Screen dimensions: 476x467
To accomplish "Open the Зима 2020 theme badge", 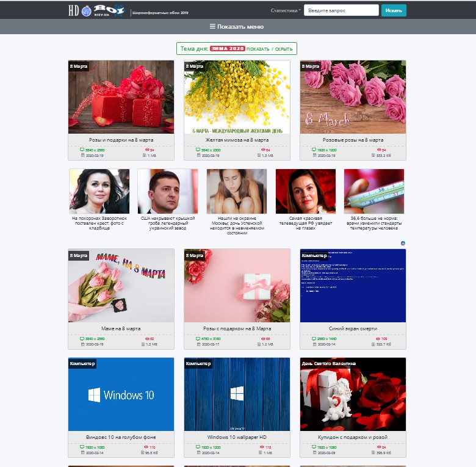I will [228, 49].
